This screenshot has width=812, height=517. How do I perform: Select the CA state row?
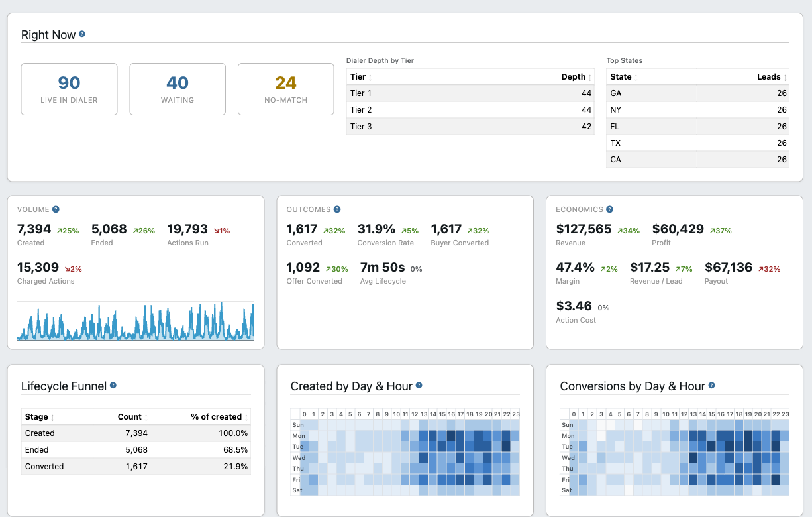(698, 160)
